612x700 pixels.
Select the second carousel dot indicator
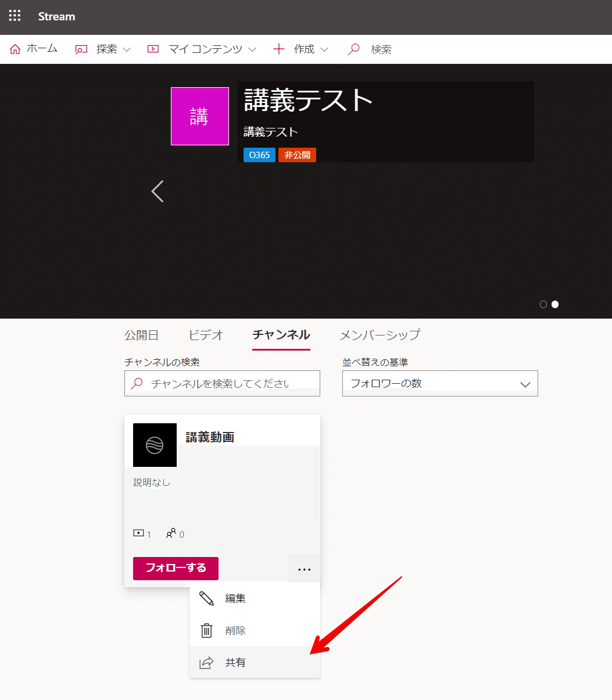point(555,304)
